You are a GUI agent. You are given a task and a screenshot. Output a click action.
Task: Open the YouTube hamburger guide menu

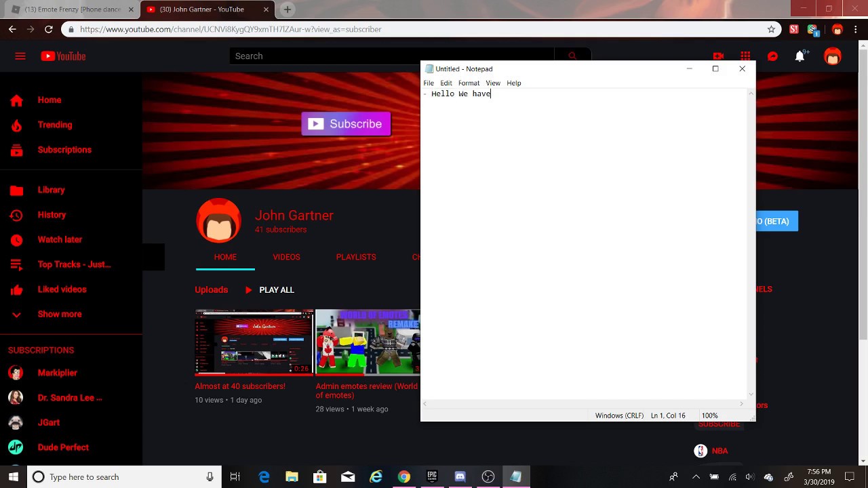(x=20, y=56)
